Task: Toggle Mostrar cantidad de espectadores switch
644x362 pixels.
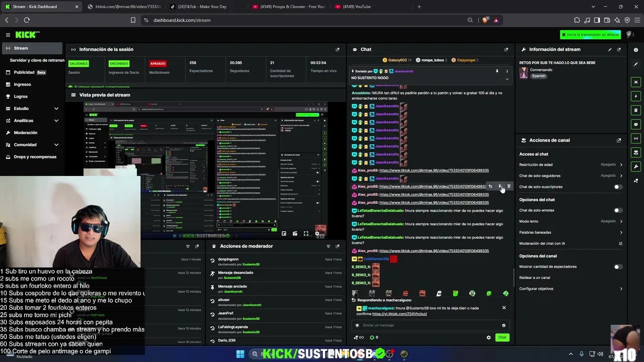Action: (x=618, y=267)
